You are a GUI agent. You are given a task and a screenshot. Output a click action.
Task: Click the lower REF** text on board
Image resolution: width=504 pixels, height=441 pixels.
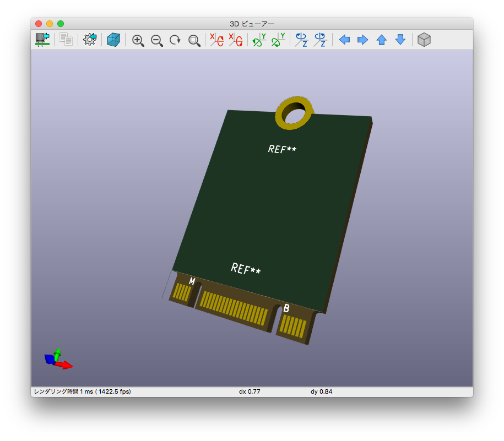[246, 269]
